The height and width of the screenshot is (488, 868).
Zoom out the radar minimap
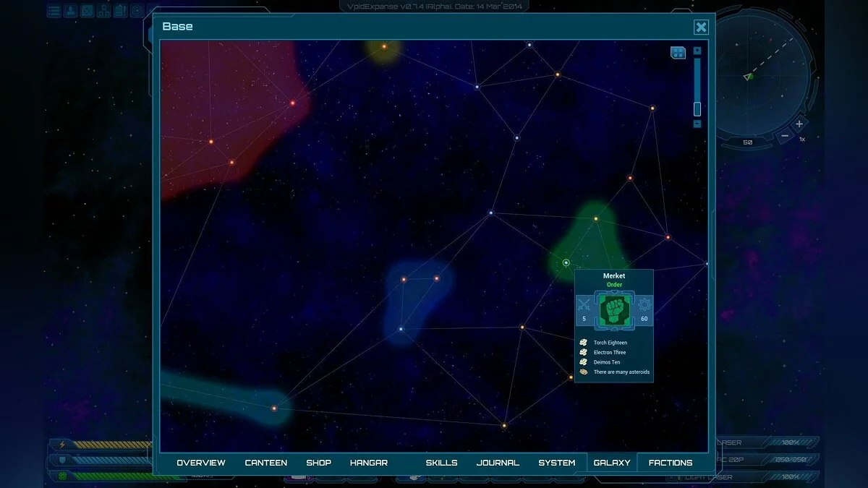click(x=785, y=135)
